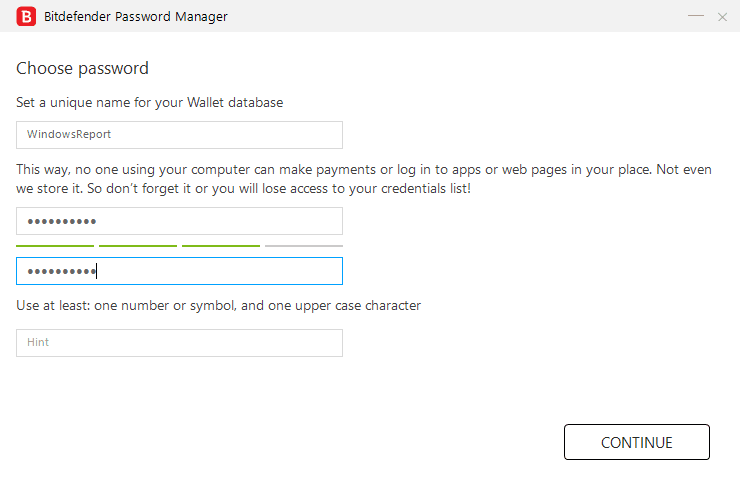
Task: Close the Password Manager window
Action: [x=722, y=16]
